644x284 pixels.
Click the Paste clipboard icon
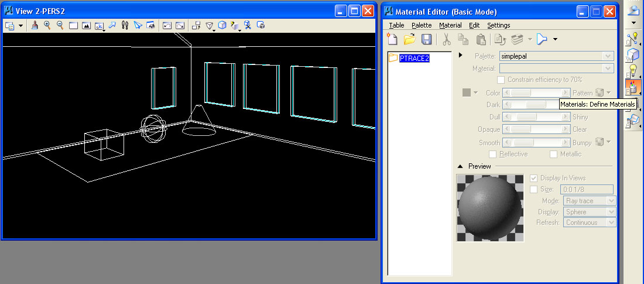click(x=481, y=39)
